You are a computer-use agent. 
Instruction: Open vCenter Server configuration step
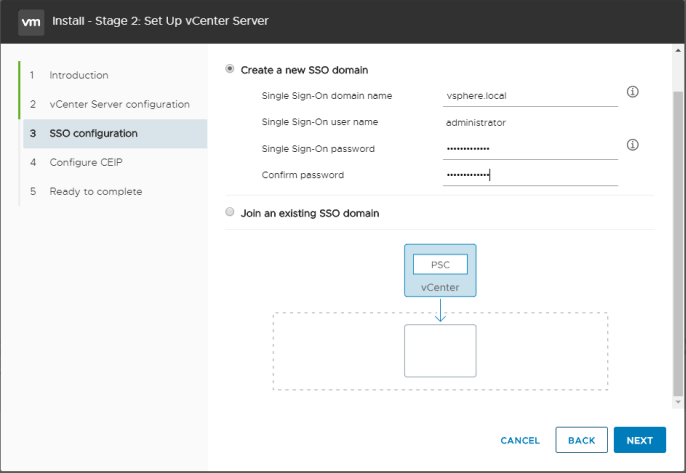click(x=119, y=104)
